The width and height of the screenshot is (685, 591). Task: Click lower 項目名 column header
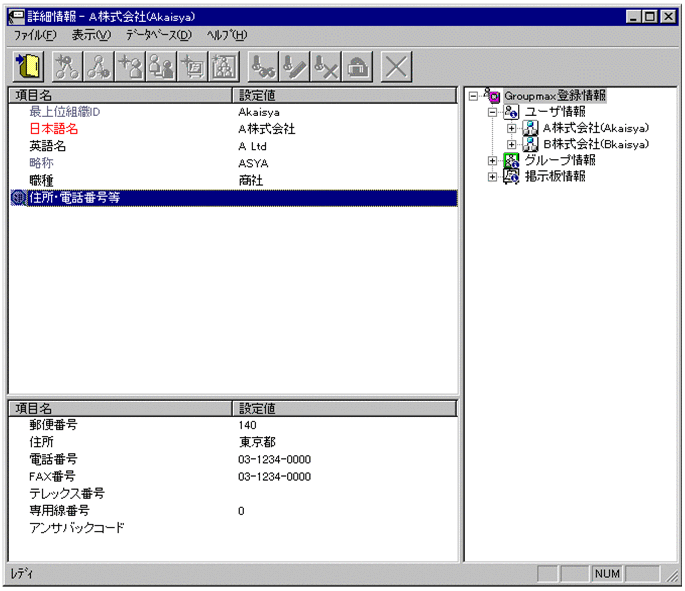coord(120,408)
